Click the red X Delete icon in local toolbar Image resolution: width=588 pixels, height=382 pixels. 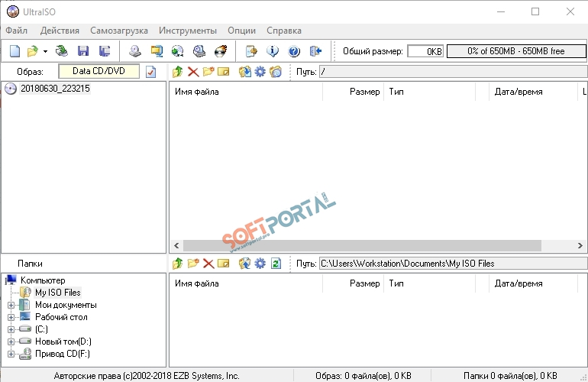(x=208, y=264)
